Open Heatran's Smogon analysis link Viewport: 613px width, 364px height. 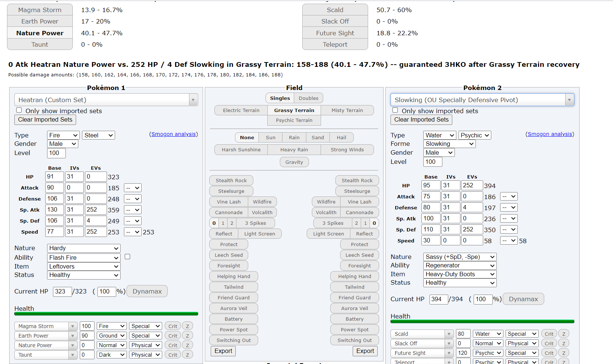(x=174, y=134)
